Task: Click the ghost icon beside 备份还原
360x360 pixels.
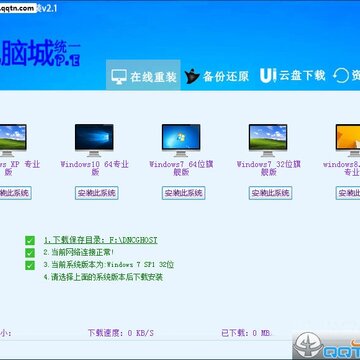Action: (x=192, y=76)
